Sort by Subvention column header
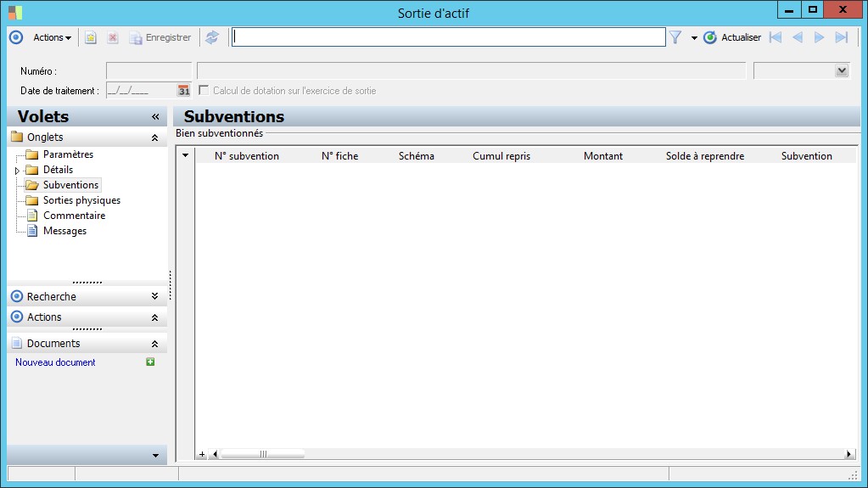The image size is (868, 488). tap(807, 156)
